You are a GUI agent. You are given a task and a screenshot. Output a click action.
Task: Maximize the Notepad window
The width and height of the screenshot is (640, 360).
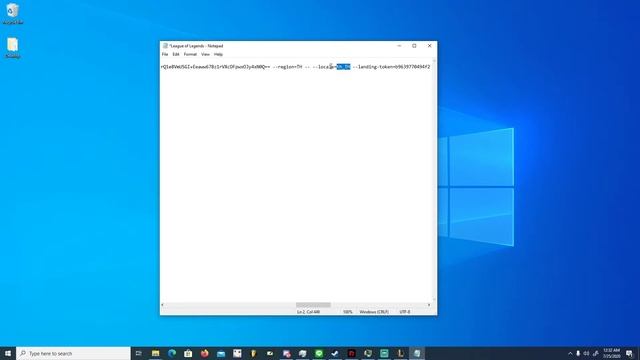tap(414, 46)
